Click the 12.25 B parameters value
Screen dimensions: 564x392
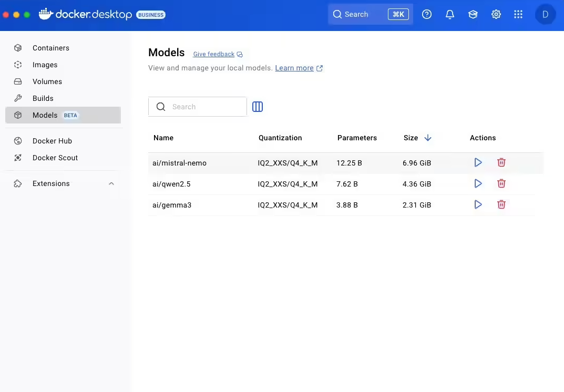349,163
